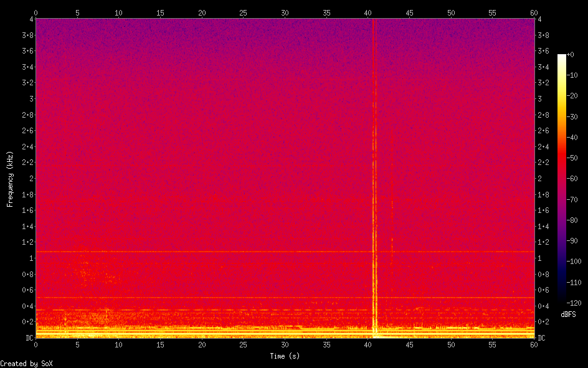
Task: Click "DC" on the left frequency axis
Action: click(x=30, y=338)
